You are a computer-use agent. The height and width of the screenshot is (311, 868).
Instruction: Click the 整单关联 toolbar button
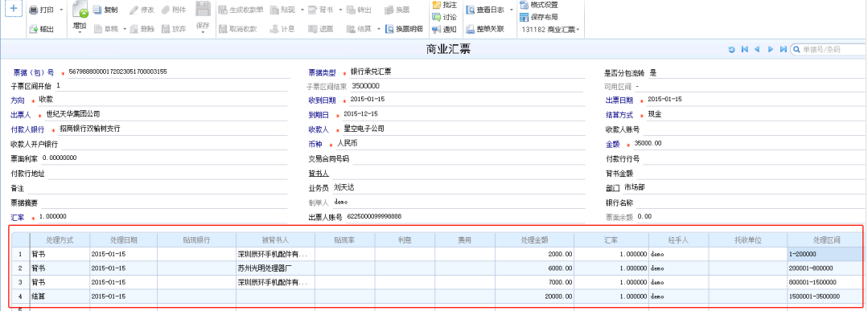(x=485, y=29)
